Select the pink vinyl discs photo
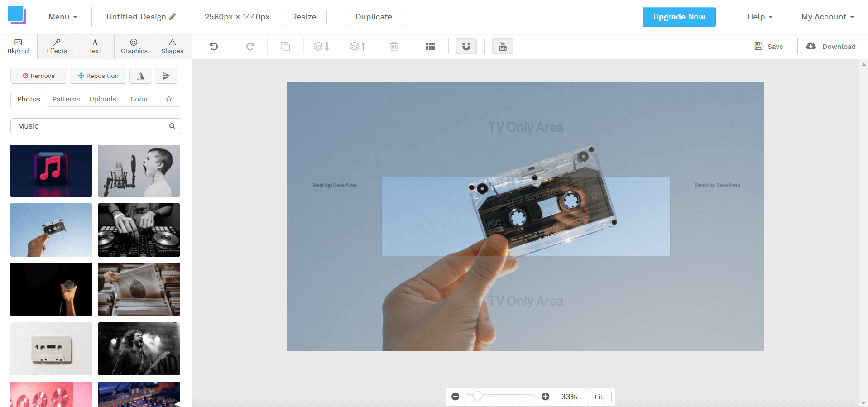Image resolution: width=868 pixels, height=407 pixels. tap(51, 394)
